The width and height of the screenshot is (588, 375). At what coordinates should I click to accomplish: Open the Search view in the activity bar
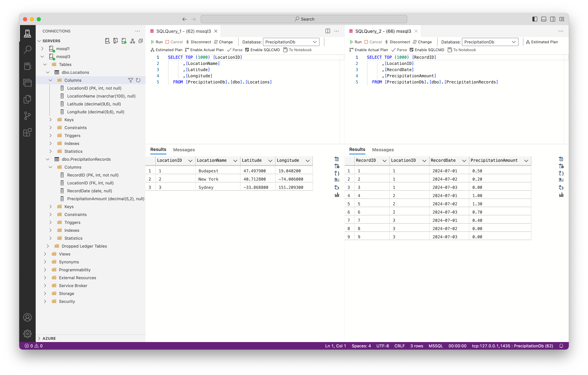(x=27, y=50)
